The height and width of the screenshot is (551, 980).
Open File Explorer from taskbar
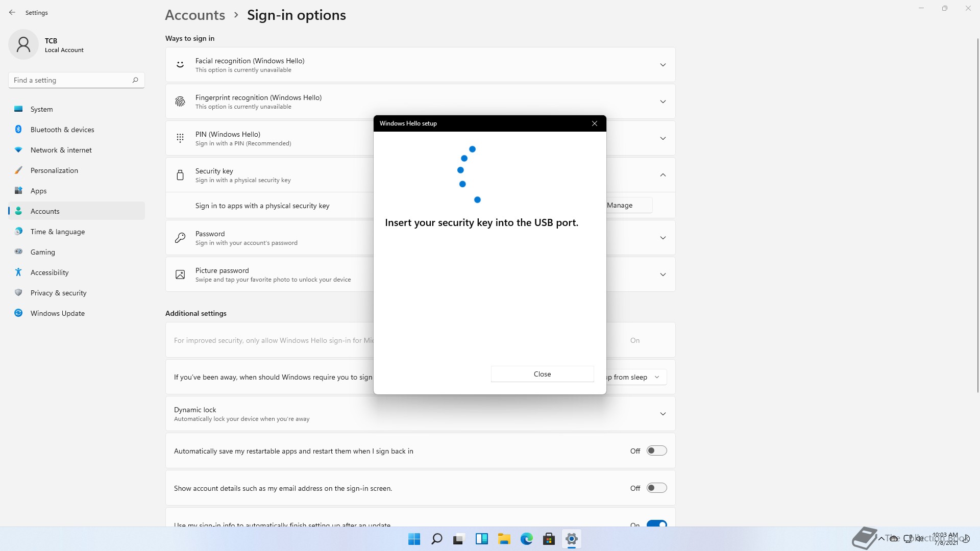pos(504,539)
